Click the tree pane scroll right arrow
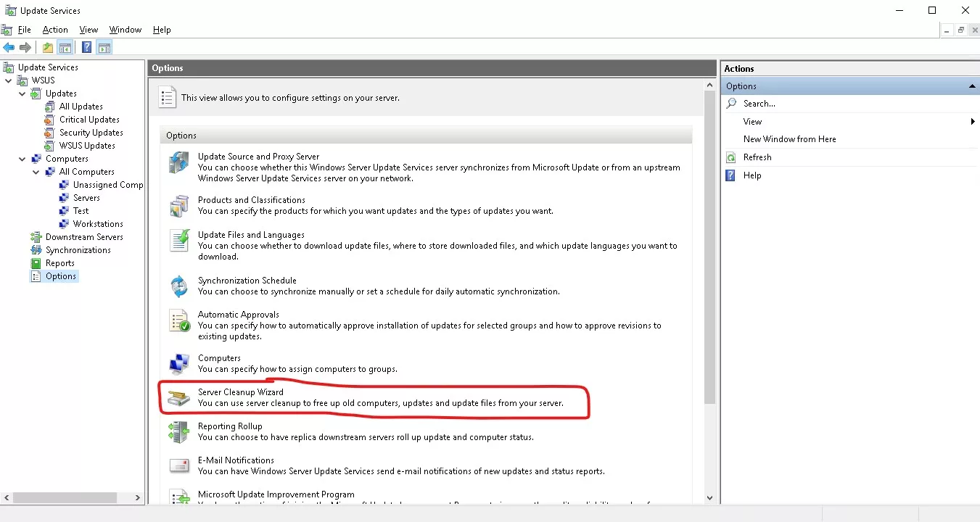This screenshot has height=522, width=980. click(x=139, y=498)
